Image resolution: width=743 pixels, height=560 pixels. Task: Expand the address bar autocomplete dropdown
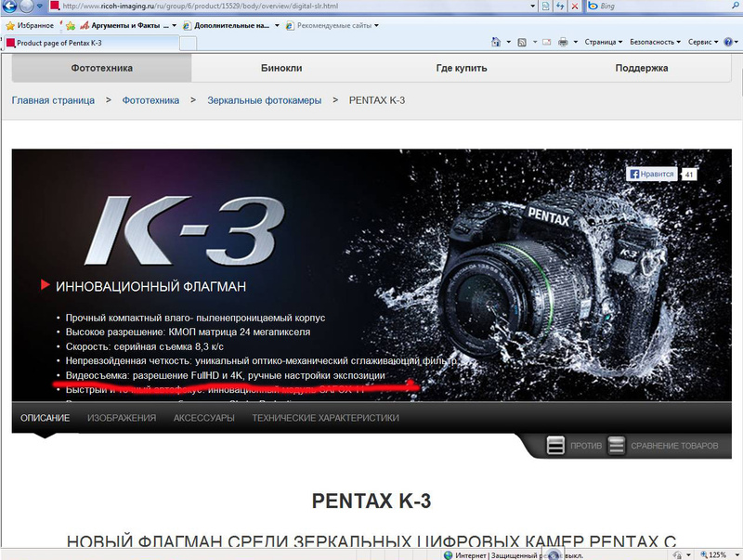[533, 7]
